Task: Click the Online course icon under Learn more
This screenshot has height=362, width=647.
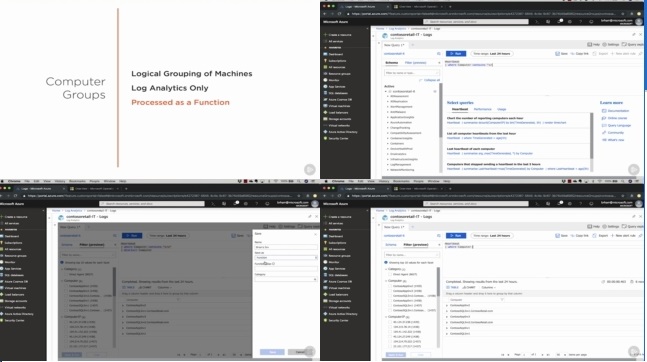Action: pos(604,118)
